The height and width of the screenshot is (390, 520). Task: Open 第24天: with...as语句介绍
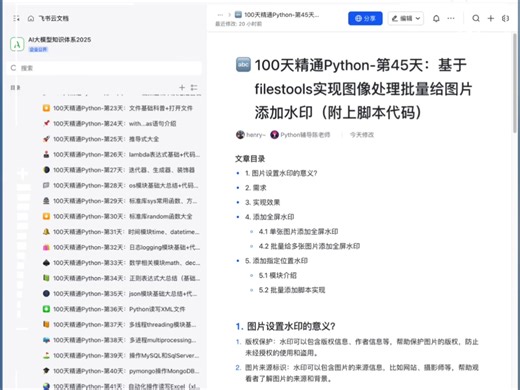pos(115,124)
